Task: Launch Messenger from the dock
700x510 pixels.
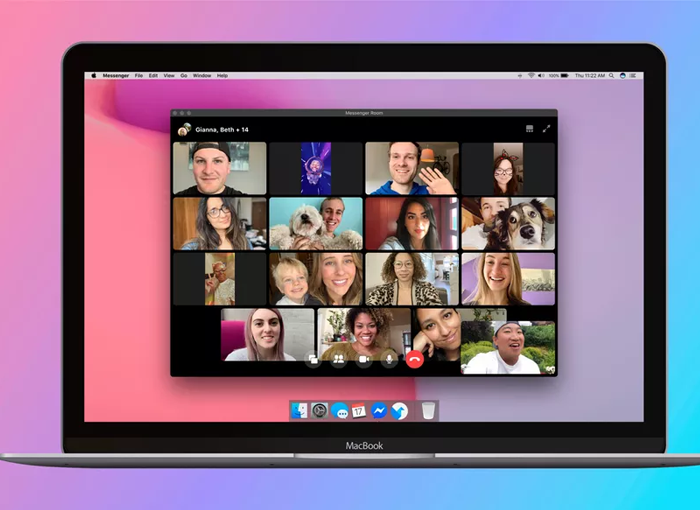Action: 379,410
